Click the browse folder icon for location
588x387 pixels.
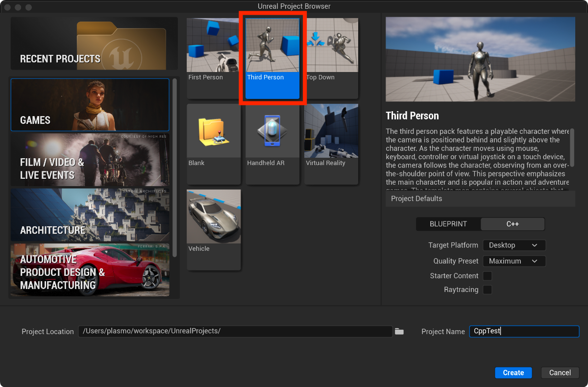click(399, 332)
